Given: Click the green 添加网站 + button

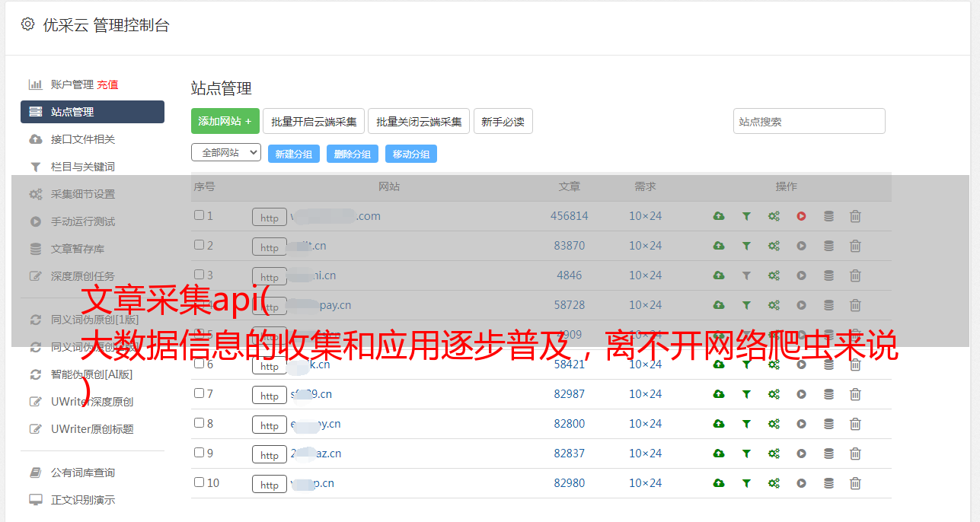Looking at the screenshot, I should tap(225, 121).
